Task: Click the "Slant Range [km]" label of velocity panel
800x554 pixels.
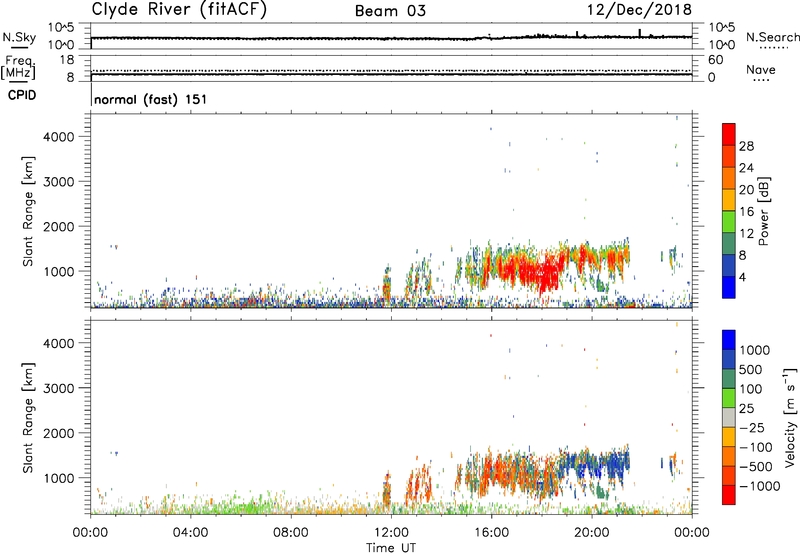Action: tap(28, 418)
